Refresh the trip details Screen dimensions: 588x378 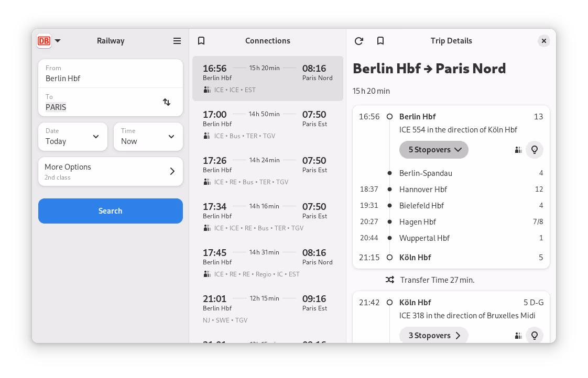359,41
